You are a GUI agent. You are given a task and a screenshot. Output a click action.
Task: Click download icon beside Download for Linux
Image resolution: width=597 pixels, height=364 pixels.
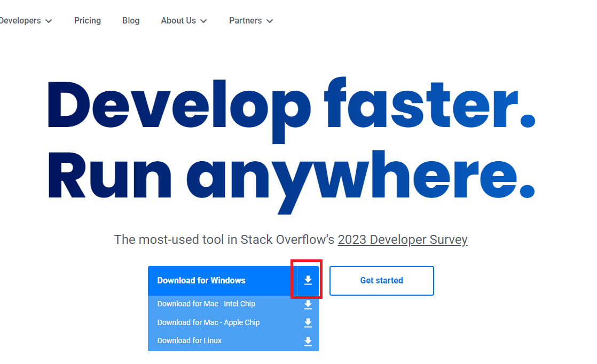tap(308, 341)
